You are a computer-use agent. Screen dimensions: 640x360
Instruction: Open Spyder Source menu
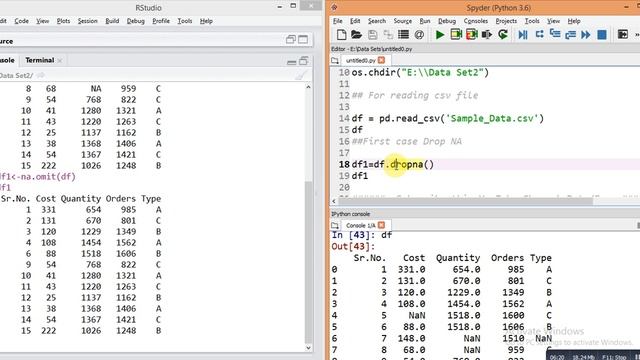coord(402,21)
